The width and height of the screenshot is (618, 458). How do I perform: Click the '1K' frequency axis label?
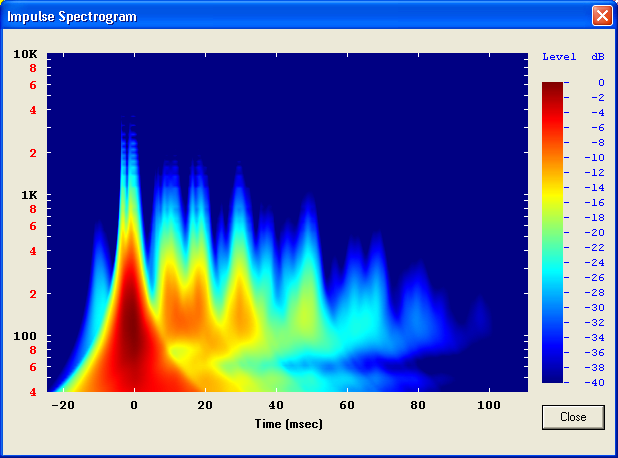29,195
